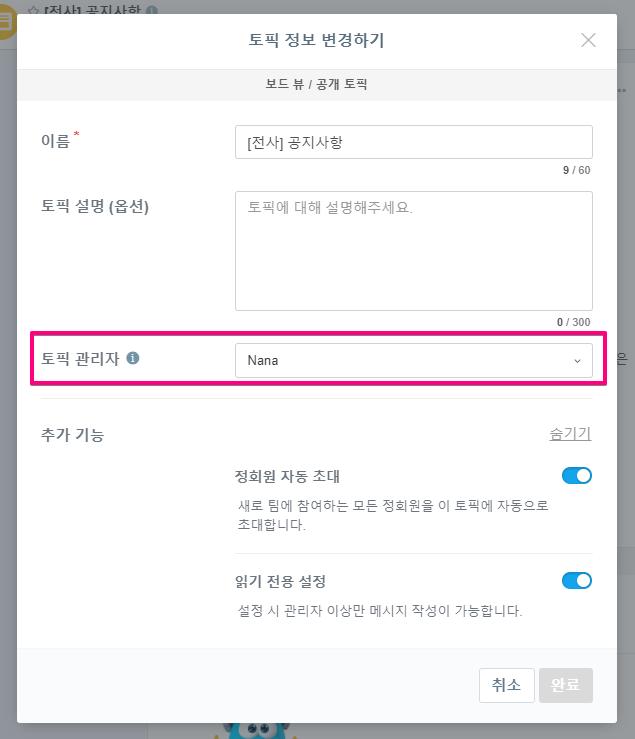Click into the 토픽 설명 text area
Viewport: 635px width, 739px height.
click(413, 250)
